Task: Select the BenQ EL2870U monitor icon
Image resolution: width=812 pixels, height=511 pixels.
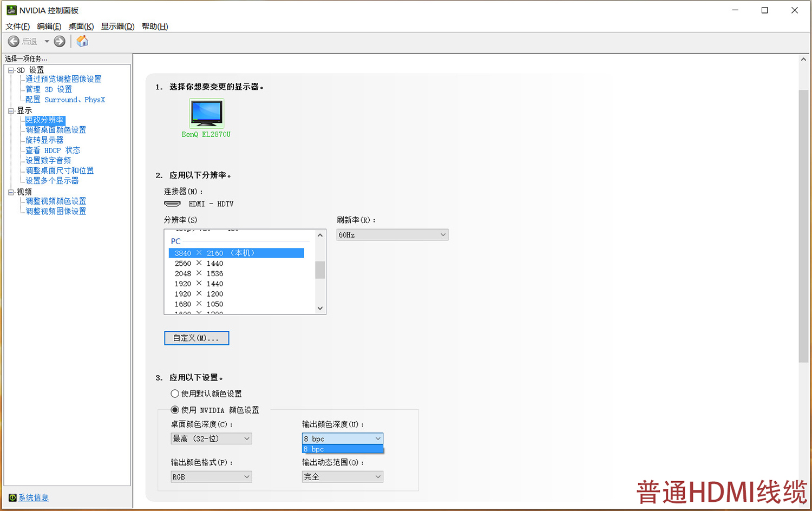Action: 206,113
